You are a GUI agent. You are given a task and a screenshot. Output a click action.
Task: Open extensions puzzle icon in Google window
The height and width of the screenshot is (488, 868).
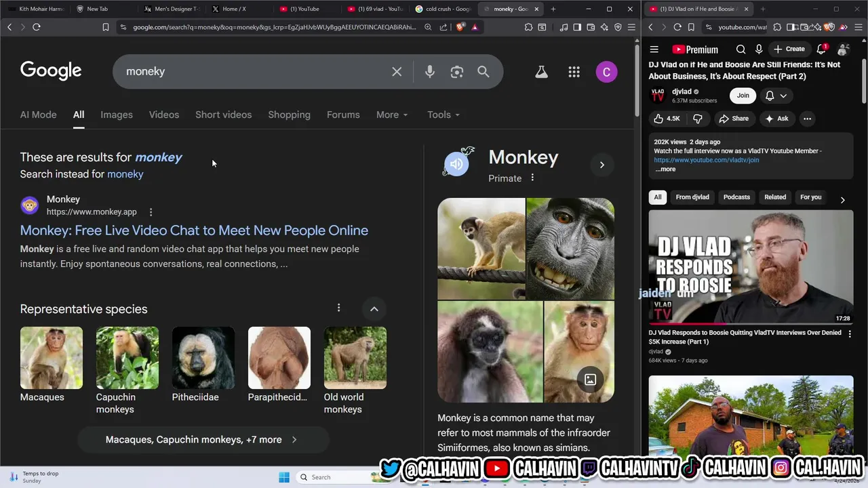point(528,27)
